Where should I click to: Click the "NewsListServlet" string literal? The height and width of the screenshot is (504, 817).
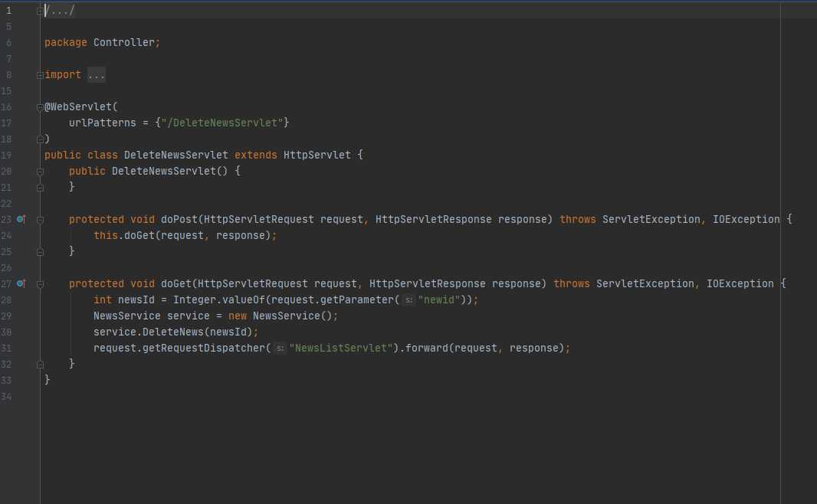point(340,349)
